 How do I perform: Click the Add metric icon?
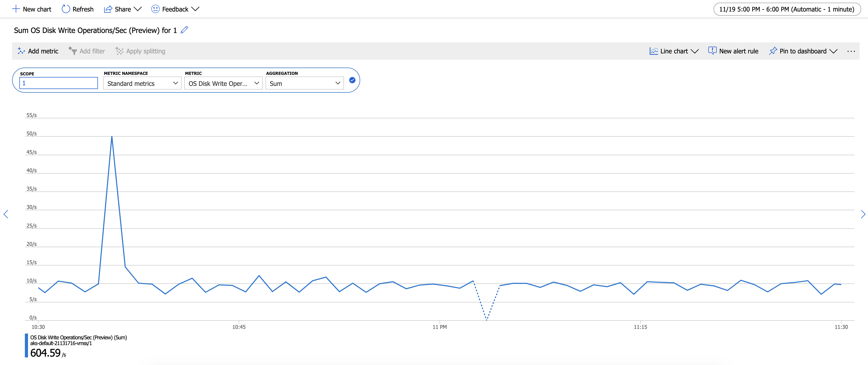pyautogui.click(x=21, y=51)
